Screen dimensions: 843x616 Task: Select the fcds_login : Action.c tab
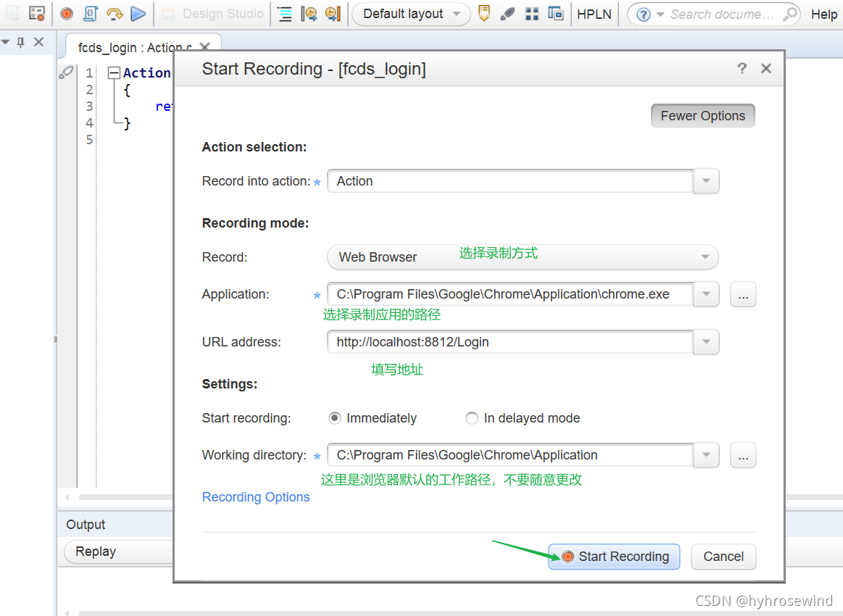click(x=135, y=48)
